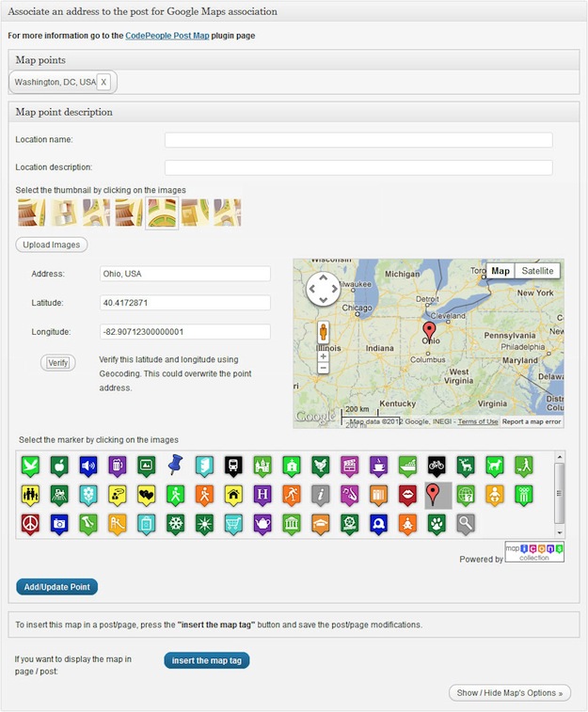Switch to the Map view type
This screenshot has height=712, width=588.
click(501, 271)
